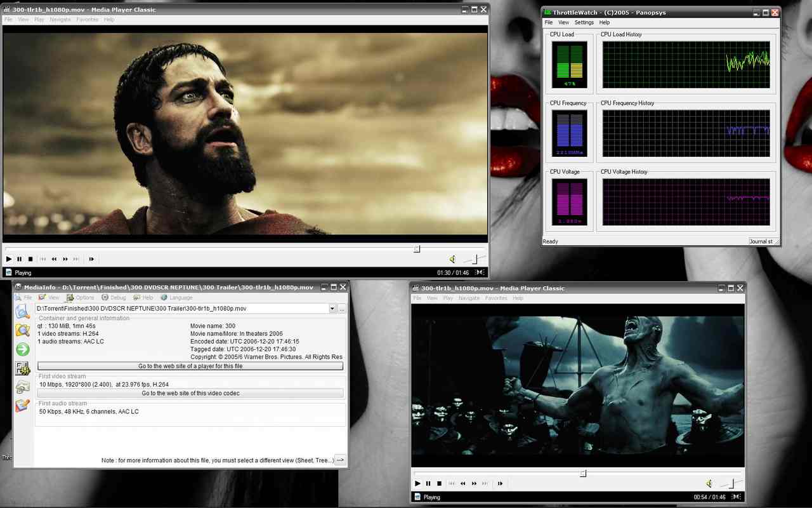Open the View menu in MediaInfo

tap(49, 298)
